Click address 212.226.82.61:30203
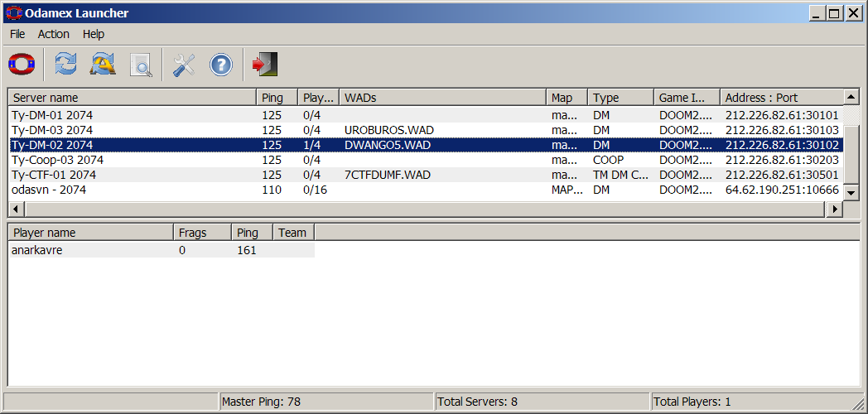The image size is (868, 414). [784, 160]
